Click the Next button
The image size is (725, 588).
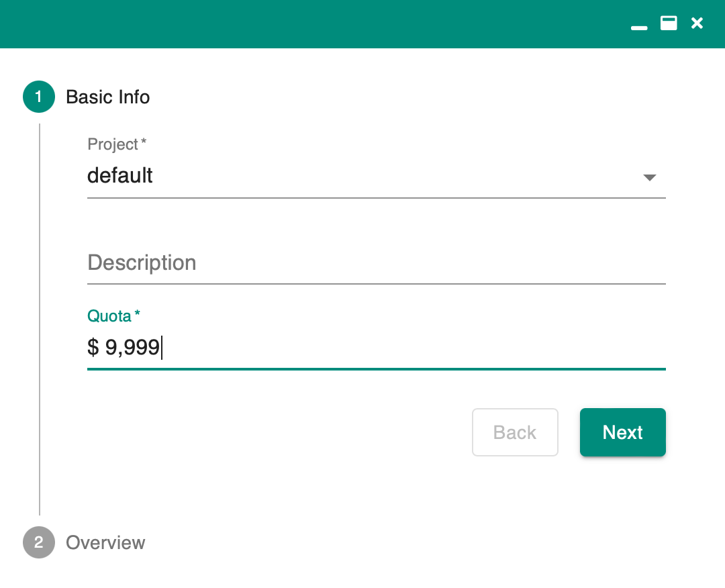pyautogui.click(x=623, y=432)
